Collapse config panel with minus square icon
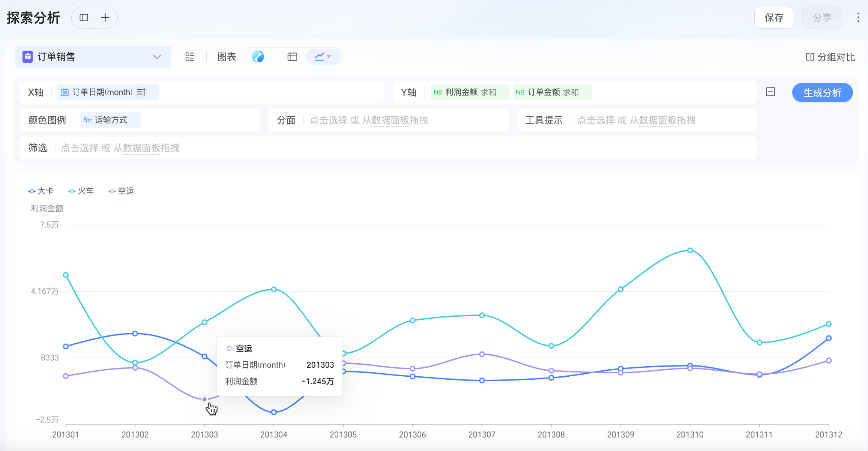This screenshot has width=868, height=451. [770, 92]
